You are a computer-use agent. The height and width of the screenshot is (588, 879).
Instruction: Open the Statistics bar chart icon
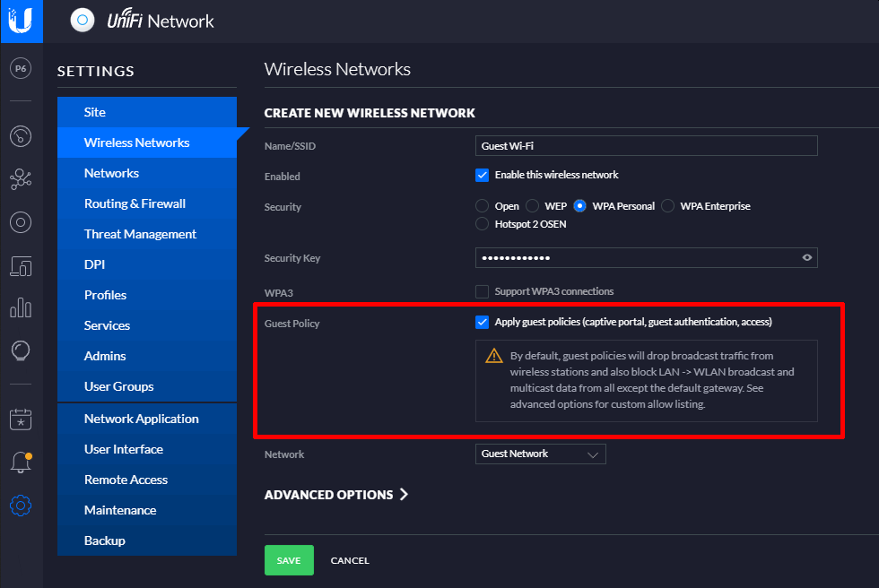pyautogui.click(x=21, y=307)
